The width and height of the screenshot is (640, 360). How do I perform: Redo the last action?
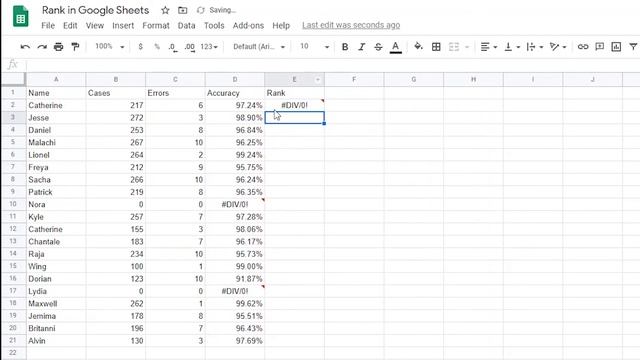coord(42,47)
